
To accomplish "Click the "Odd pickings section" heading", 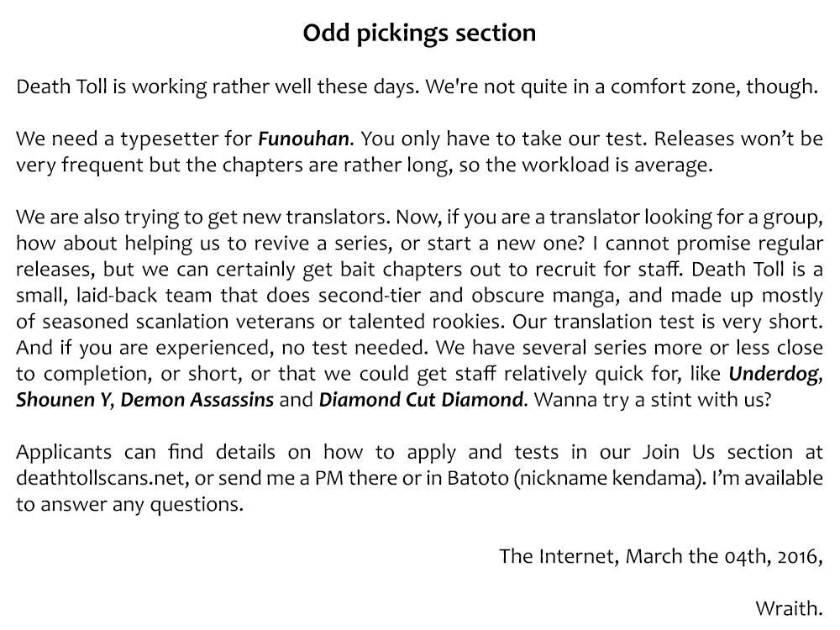I will (x=419, y=34).
